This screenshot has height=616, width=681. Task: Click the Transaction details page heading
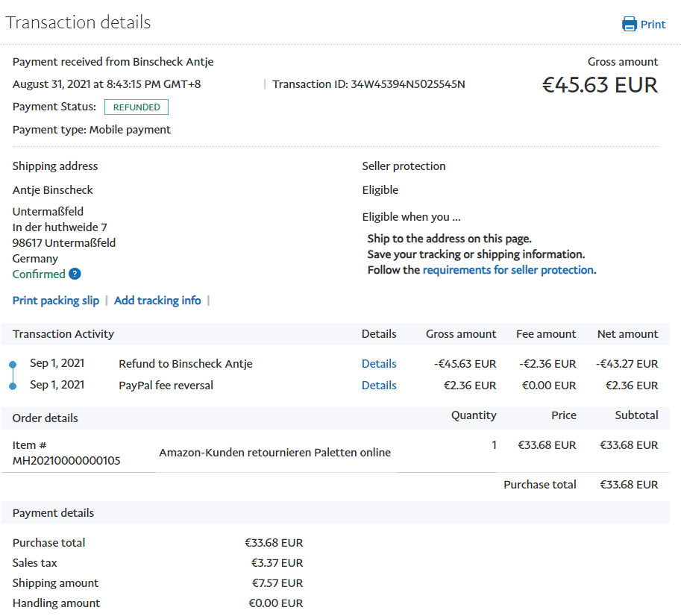pos(78,22)
